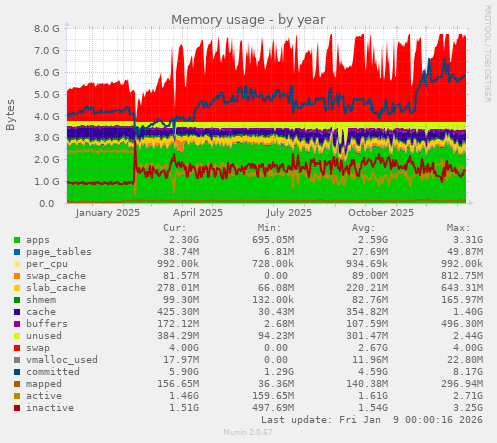Image resolution: width=497 pixels, height=443 pixels.
Task: Click the 'unused' legend label
Action: tap(44, 336)
